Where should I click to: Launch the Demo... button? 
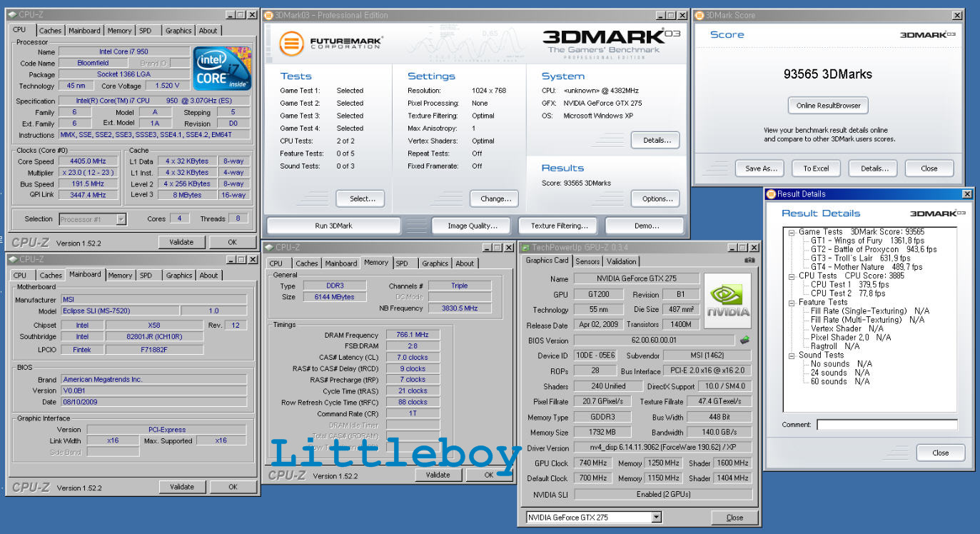click(646, 226)
